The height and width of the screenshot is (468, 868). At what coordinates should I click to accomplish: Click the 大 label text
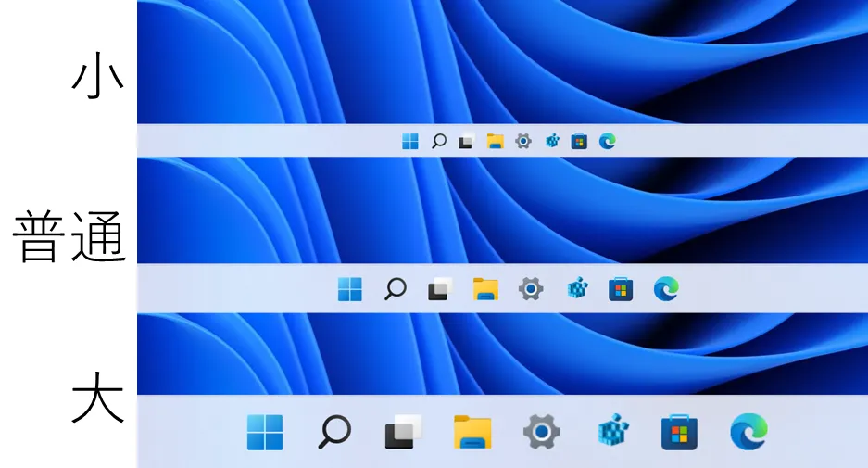(97, 398)
